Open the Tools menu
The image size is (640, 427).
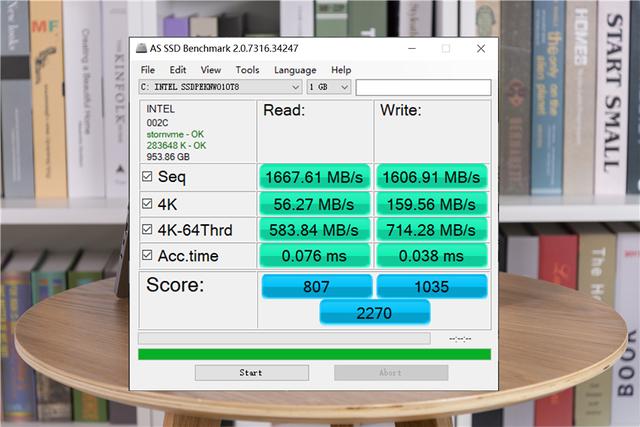[x=247, y=70]
